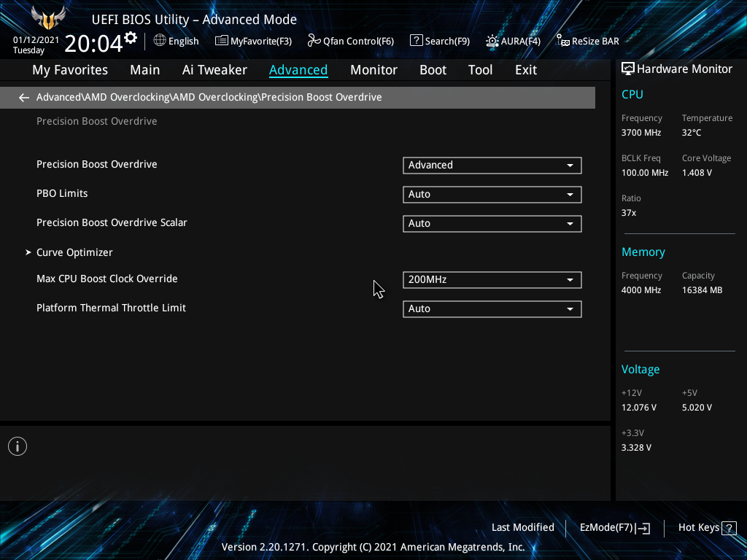Click Max CPU Boost Clock Override label
Viewport: 747px width, 560px height.
tap(107, 279)
